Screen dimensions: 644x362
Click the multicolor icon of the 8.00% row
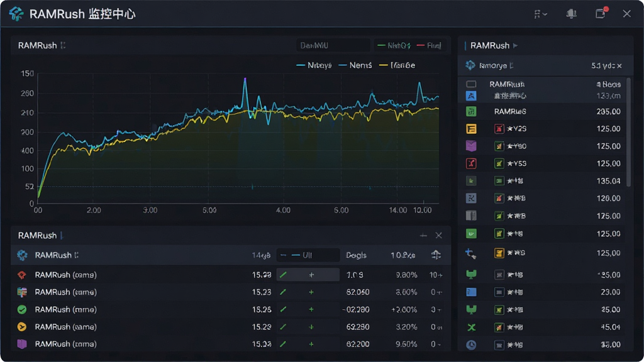(x=22, y=292)
